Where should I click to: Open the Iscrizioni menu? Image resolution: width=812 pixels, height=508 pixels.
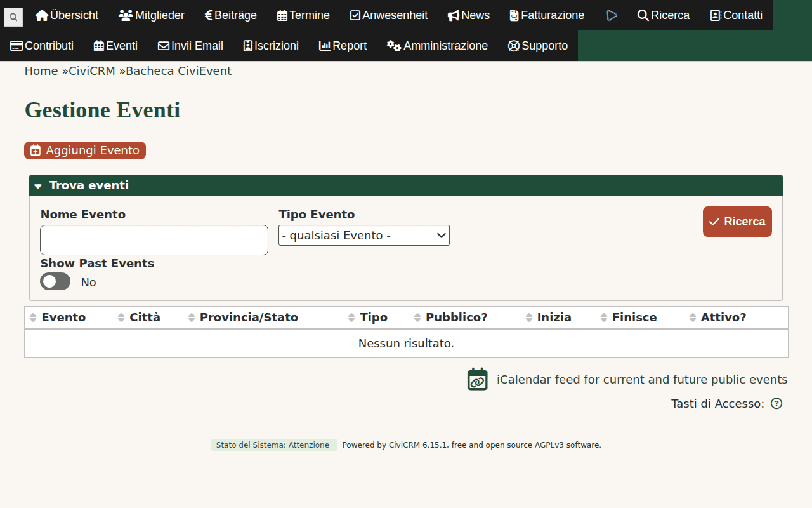coord(271,46)
